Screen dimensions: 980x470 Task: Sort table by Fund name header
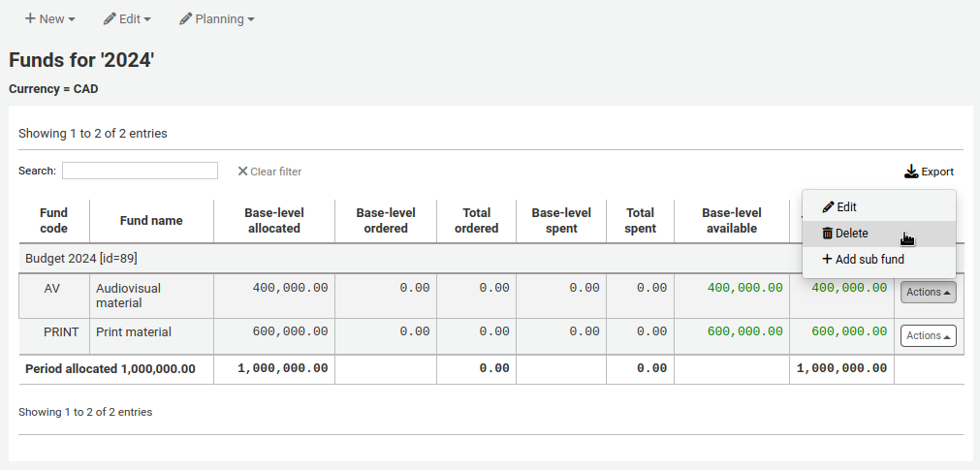[151, 220]
